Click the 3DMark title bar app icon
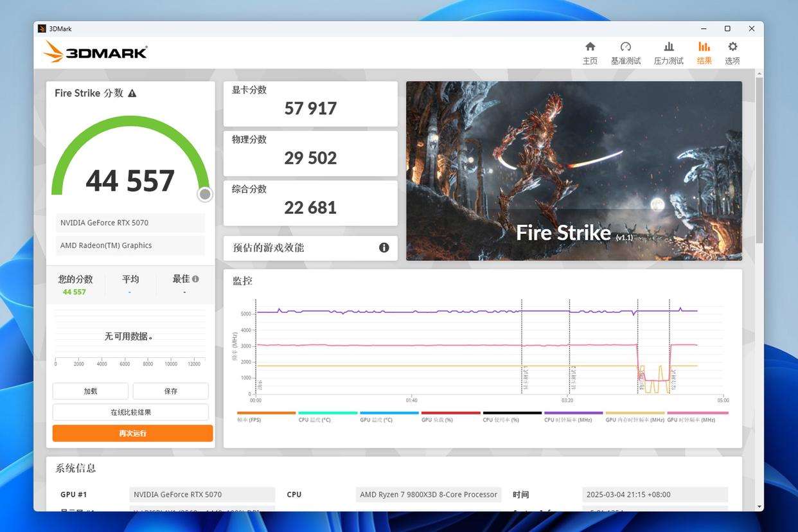The image size is (798, 532). coord(42,28)
